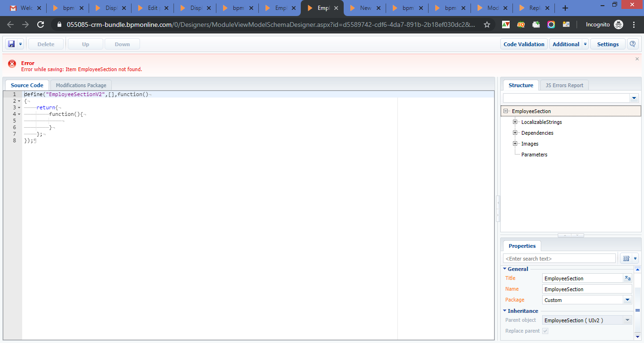Expand the Dependencies node
The image size is (644, 343).
click(515, 133)
